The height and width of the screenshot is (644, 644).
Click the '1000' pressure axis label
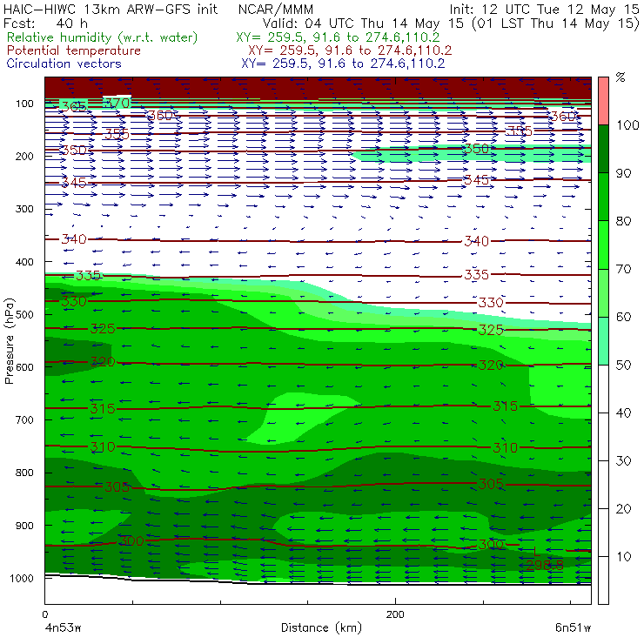22,578
